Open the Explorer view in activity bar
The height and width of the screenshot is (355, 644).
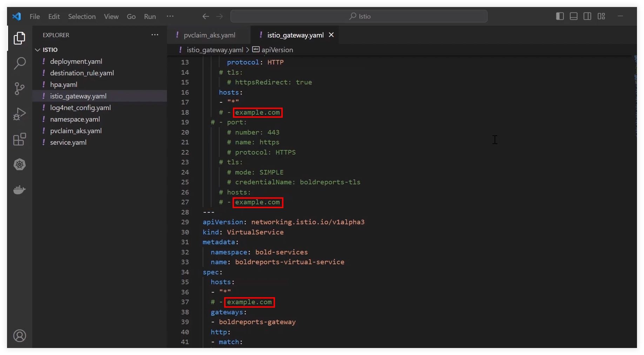20,38
